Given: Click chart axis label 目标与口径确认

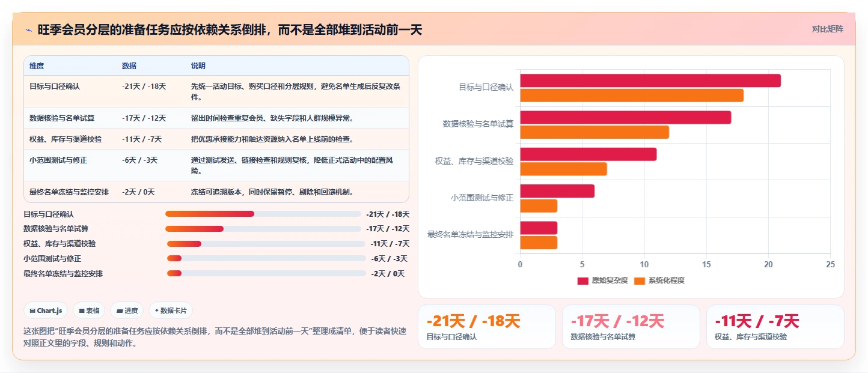Looking at the screenshot, I should 486,87.
